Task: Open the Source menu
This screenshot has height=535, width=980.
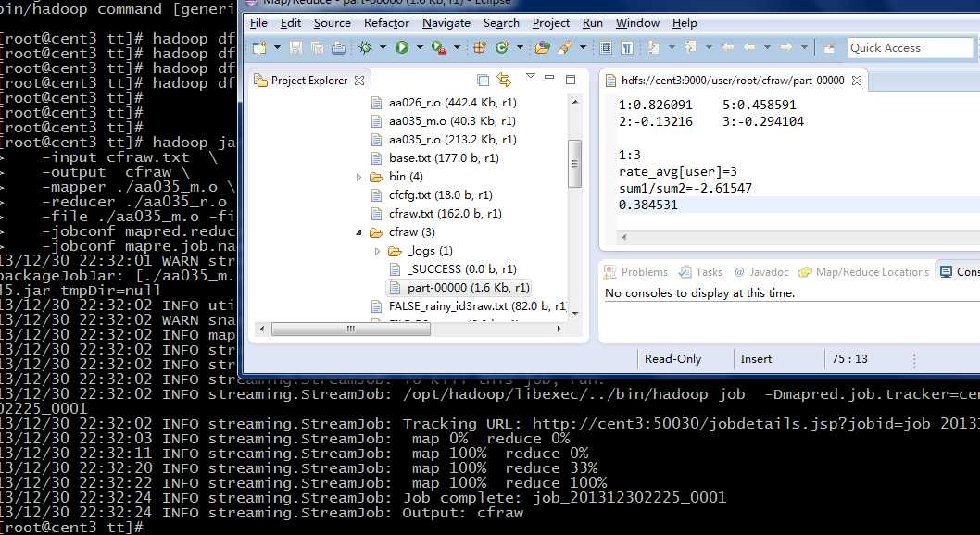Action: tap(332, 23)
